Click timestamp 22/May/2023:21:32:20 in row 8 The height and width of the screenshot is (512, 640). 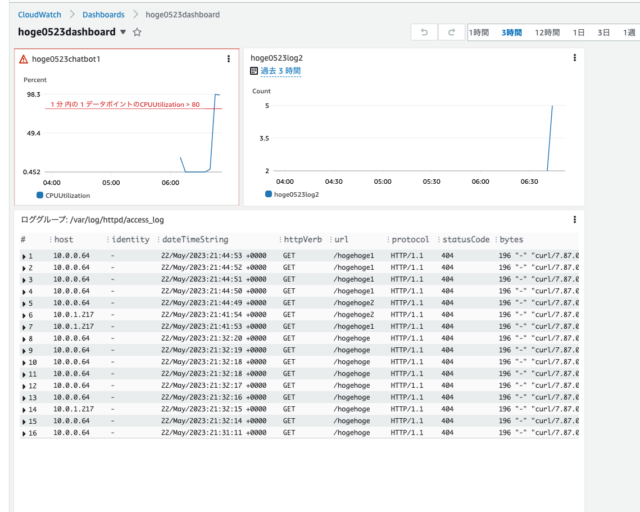(x=213, y=338)
